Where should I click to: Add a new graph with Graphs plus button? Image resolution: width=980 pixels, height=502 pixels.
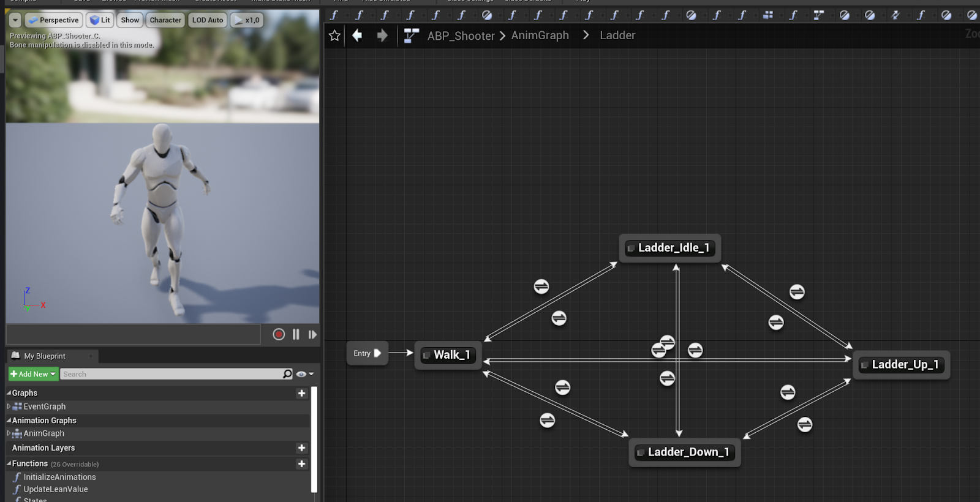pos(301,393)
